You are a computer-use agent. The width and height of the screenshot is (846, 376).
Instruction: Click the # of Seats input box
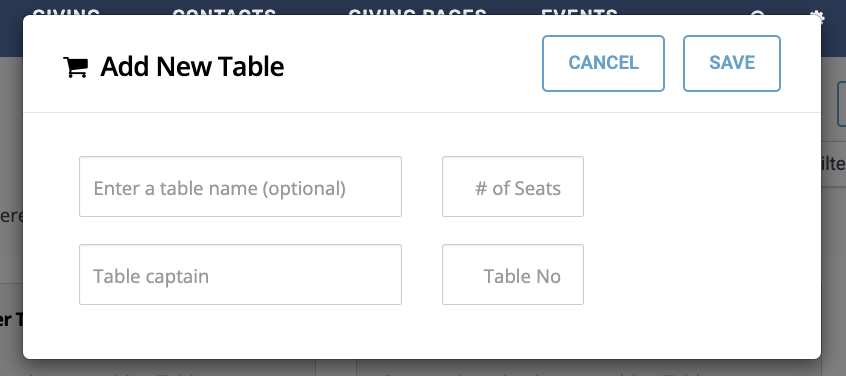point(513,187)
